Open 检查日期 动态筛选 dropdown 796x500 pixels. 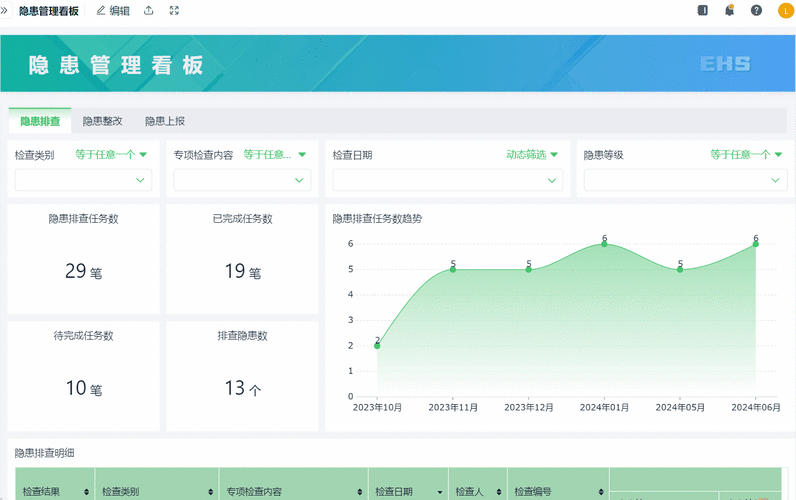coord(532,154)
